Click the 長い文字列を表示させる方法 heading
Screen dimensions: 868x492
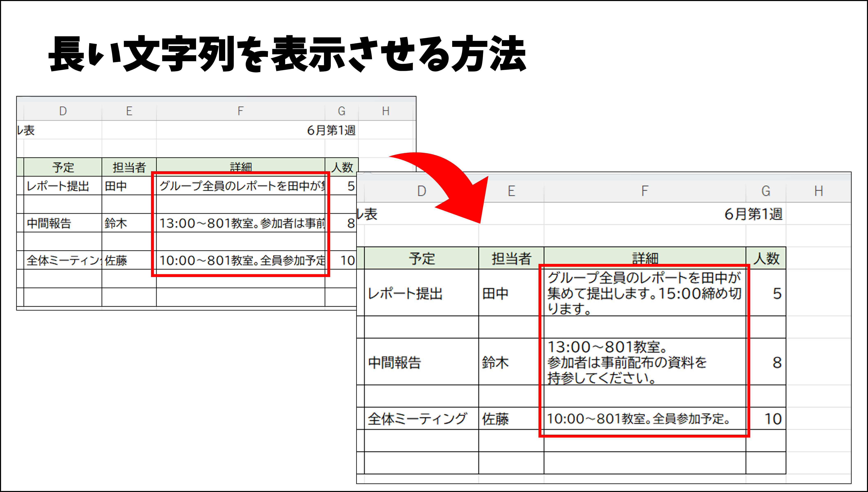click(x=287, y=54)
